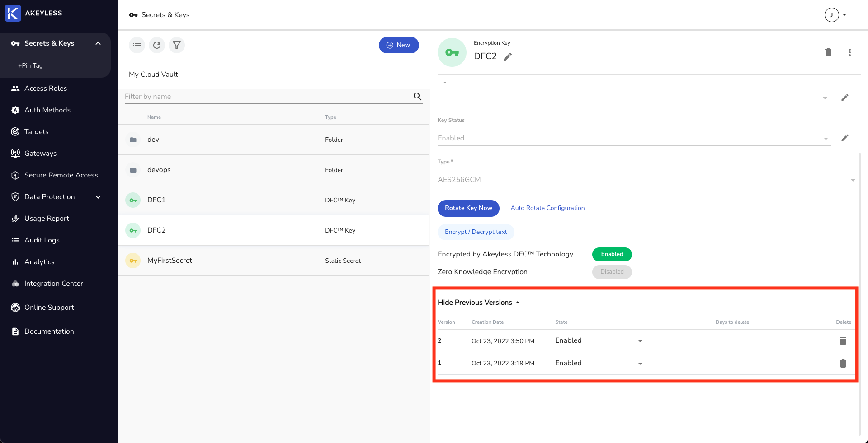Image resolution: width=868 pixels, height=443 pixels.
Task: Click the DFC1 key icon
Action: pyautogui.click(x=133, y=200)
